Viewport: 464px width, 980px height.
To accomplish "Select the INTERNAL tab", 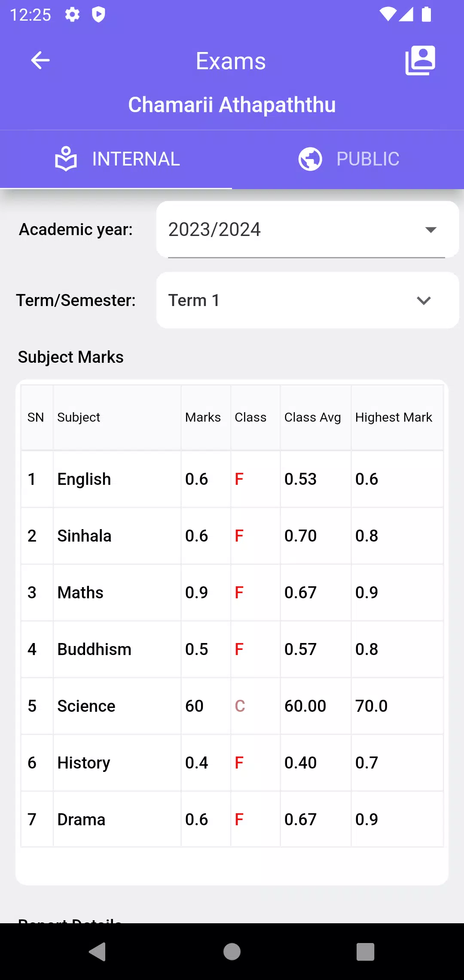I will click(x=116, y=159).
